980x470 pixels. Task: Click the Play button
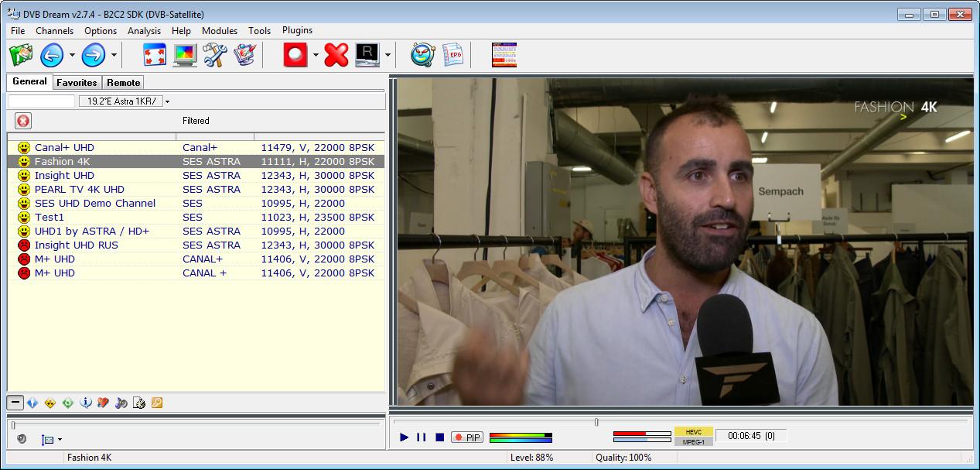tap(404, 437)
